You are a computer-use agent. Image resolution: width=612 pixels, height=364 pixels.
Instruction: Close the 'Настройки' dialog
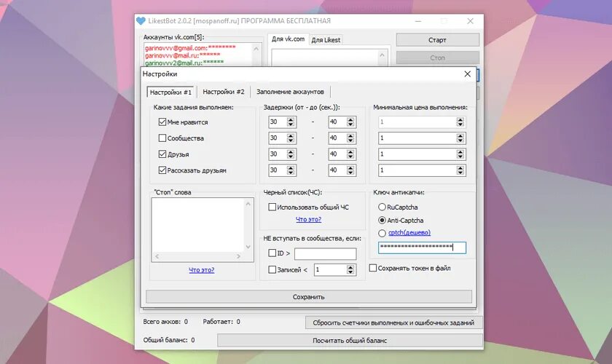pyautogui.click(x=468, y=74)
